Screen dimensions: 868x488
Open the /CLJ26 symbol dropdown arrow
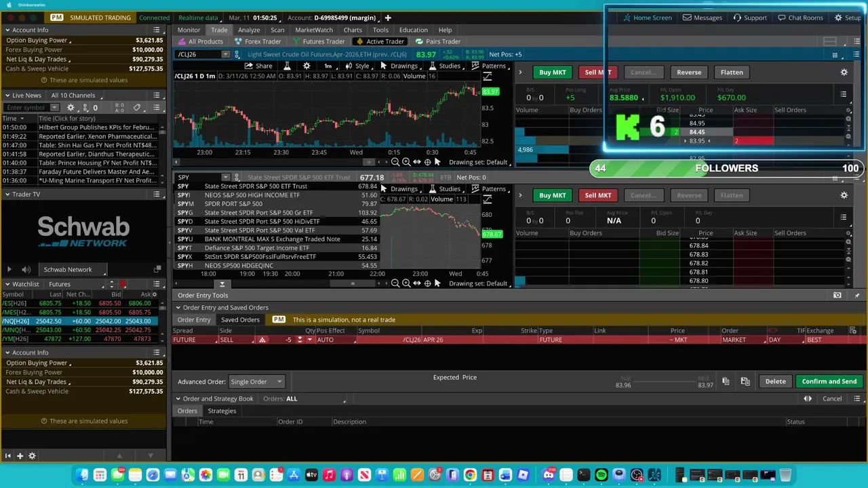pos(226,54)
